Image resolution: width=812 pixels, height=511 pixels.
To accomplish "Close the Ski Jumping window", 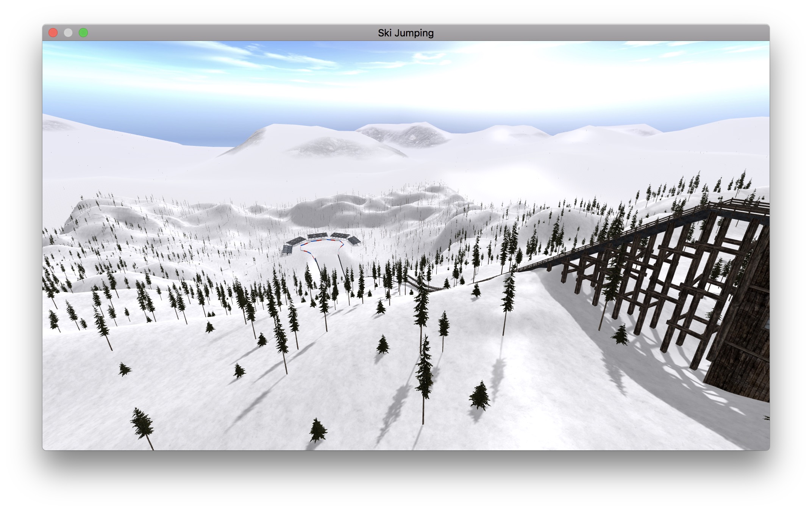I will click(x=53, y=33).
